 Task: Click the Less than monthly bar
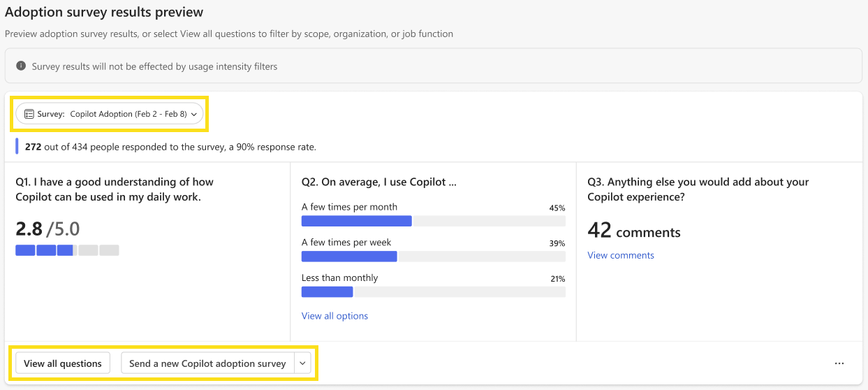point(433,292)
